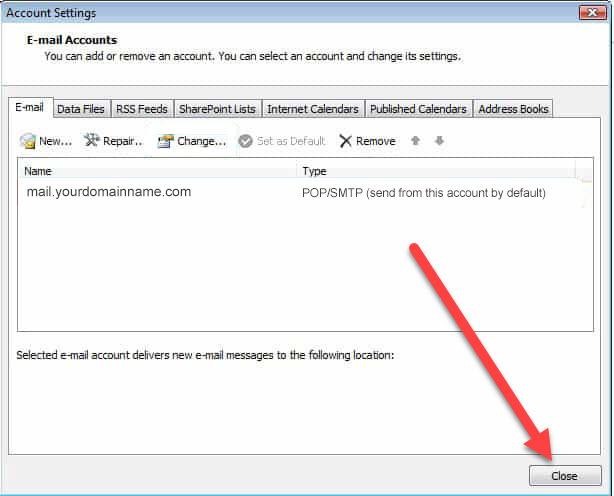Click the Remove X icon
614x496 pixels.
[345, 141]
